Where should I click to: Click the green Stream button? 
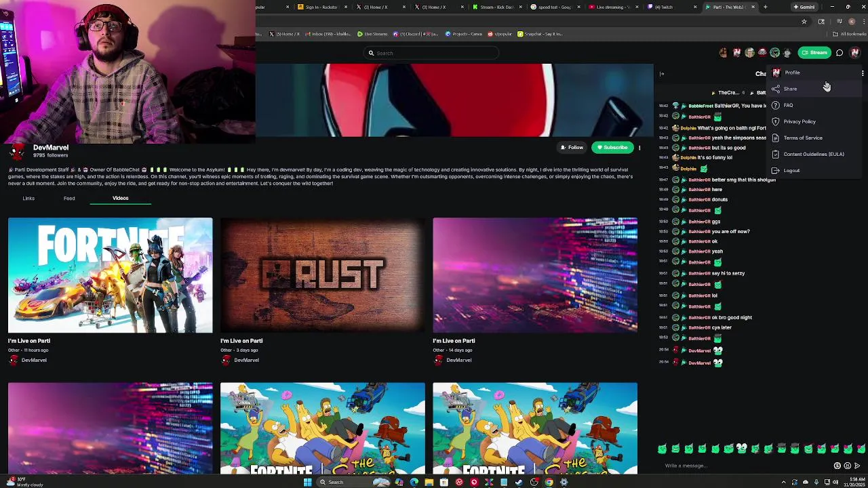tap(814, 53)
